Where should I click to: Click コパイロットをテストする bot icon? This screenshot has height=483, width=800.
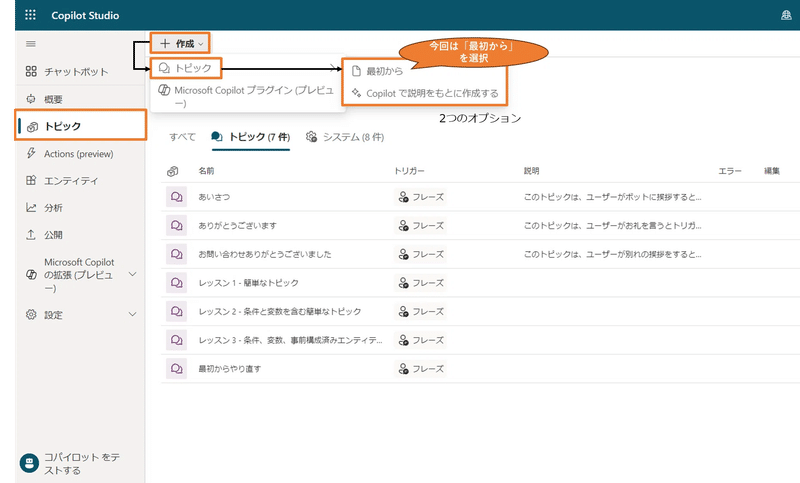pyautogui.click(x=29, y=463)
